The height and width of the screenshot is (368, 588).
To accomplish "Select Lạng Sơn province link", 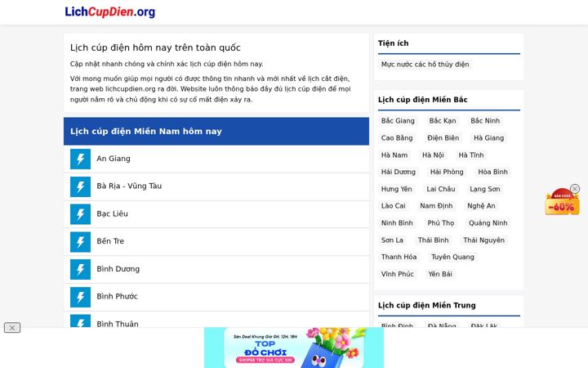I will coord(485,189).
